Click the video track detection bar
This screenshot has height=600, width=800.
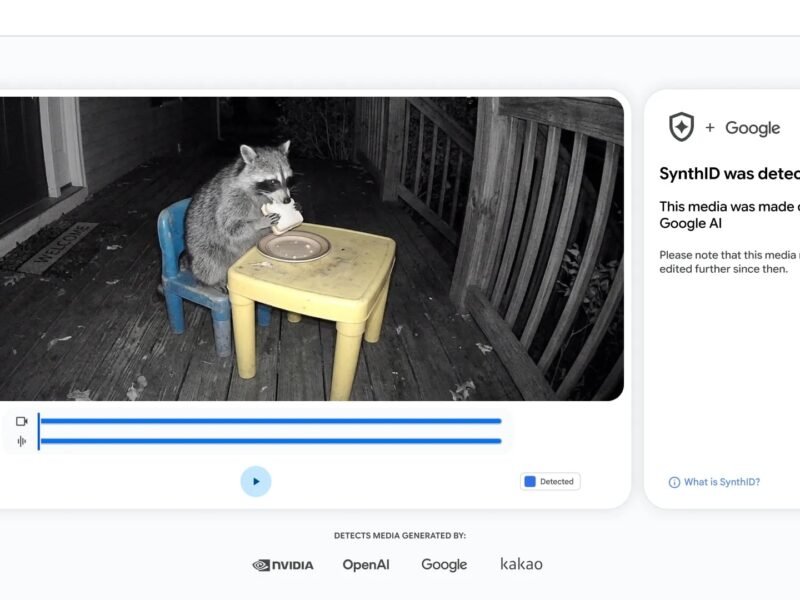point(271,421)
